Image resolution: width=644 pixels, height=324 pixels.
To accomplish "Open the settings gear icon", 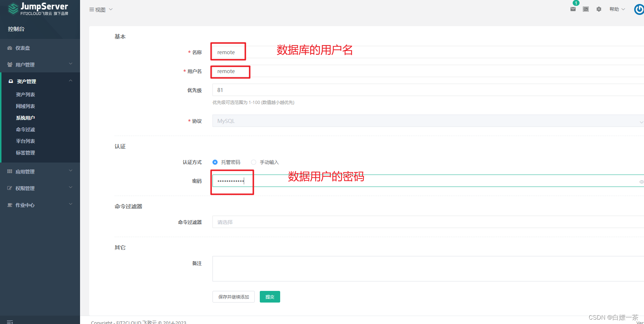I will pyautogui.click(x=599, y=9).
